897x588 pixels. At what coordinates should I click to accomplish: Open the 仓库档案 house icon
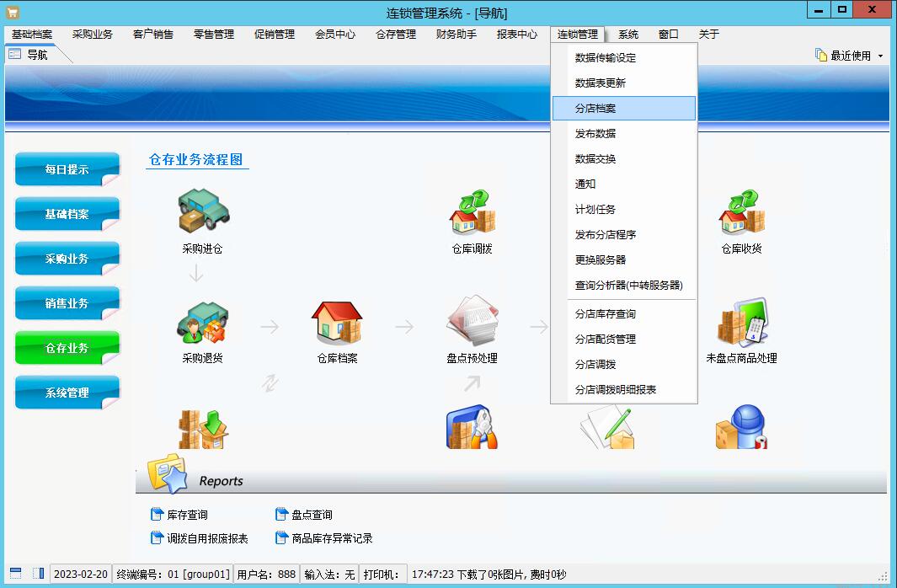point(337,322)
